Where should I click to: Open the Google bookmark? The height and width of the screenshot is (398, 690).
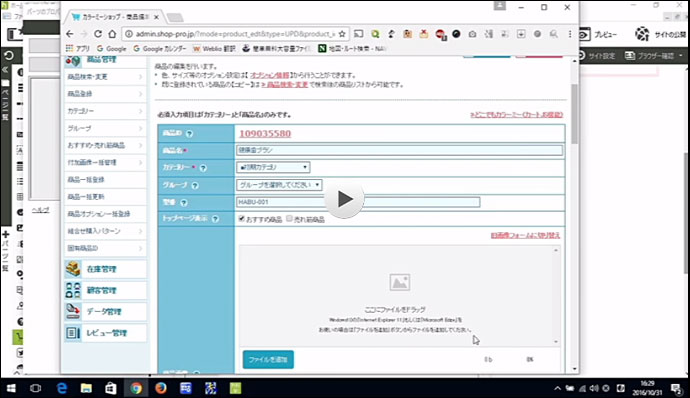point(111,48)
